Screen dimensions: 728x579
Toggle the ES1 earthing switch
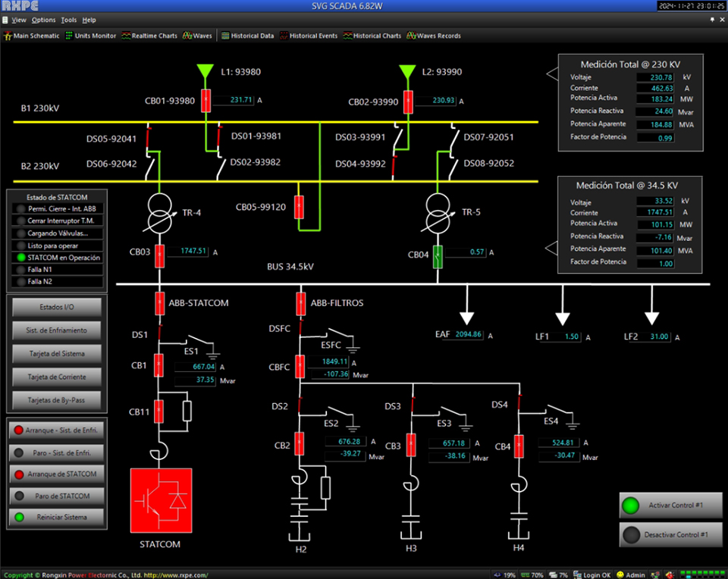pyautogui.click(x=199, y=343)
